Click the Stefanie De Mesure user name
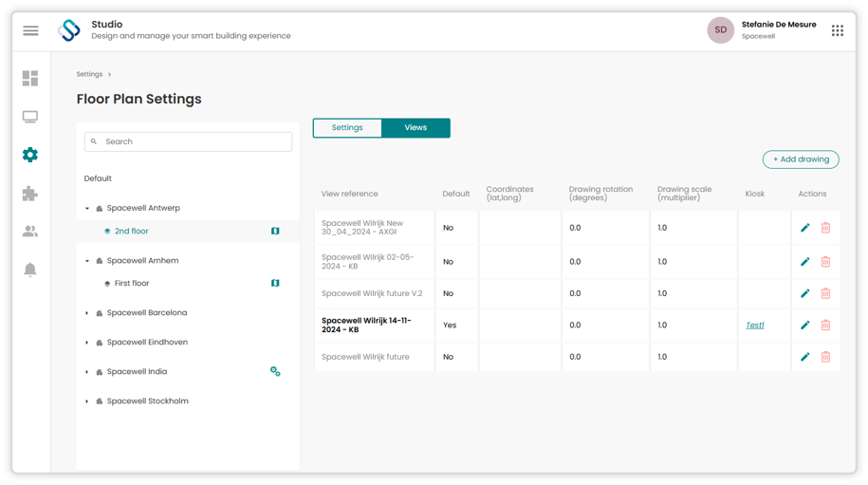Screen dimensions: 868x485 click(x=778, y=25)
